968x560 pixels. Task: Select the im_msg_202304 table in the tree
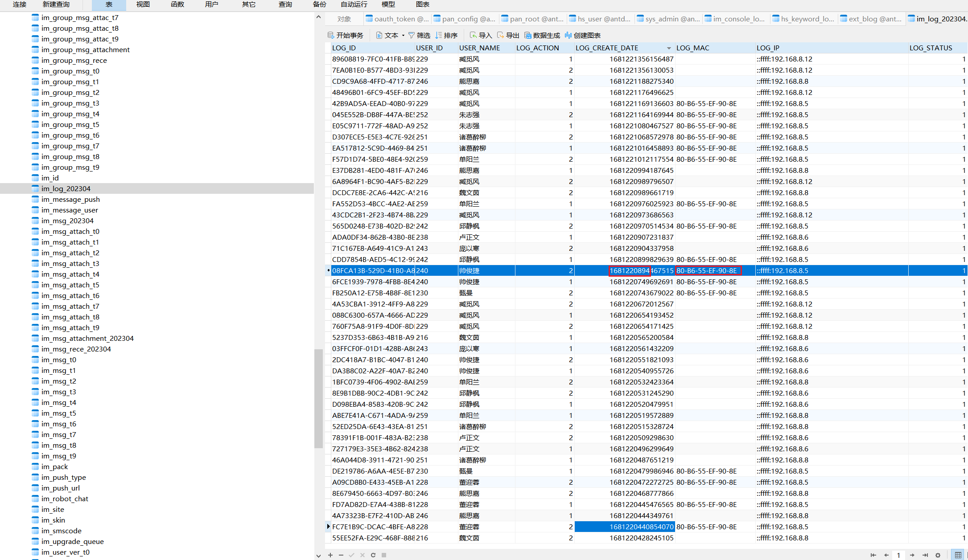pyautogui.click(x=67, y=221)
